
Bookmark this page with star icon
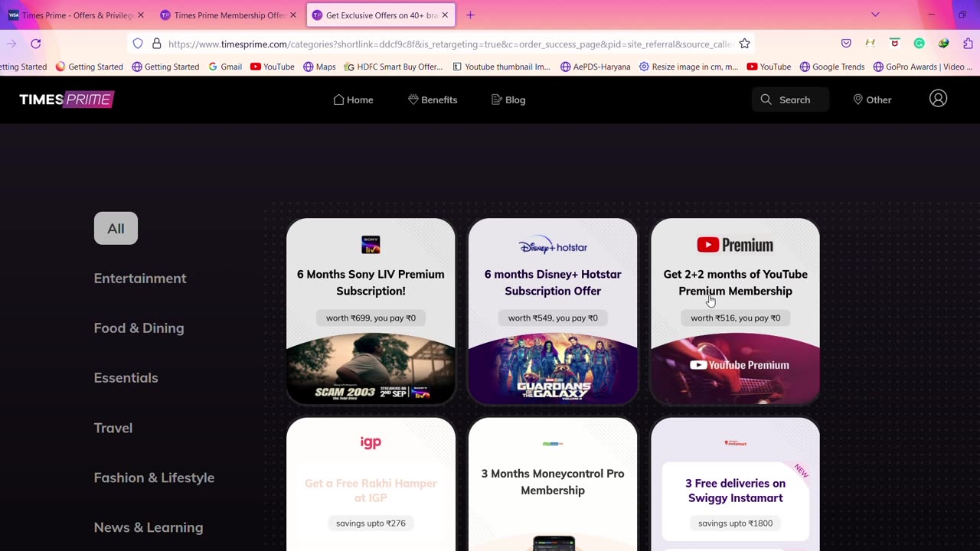pyautogui.click(x=744, y=44)
